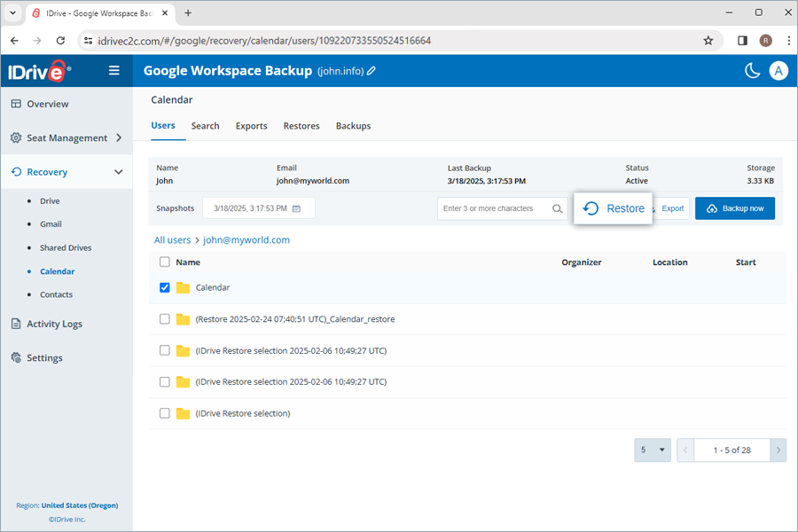The image size is (798, 532).
Task: Go to the next results page arrow
Action: coord(778,450)
